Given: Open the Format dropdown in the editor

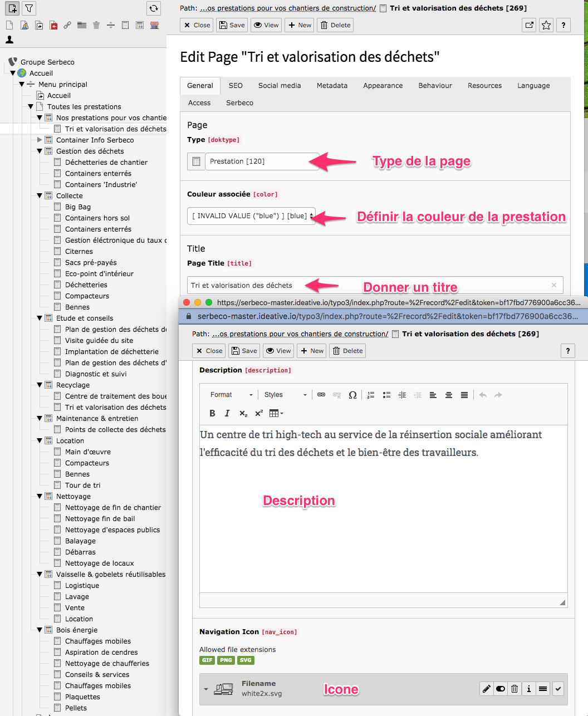Looking at the screenshot, I should (x=231, y=395).
